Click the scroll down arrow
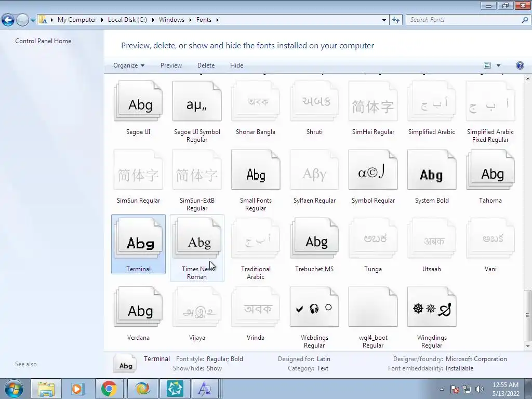 pyautogui.click(x=527, y=346)
